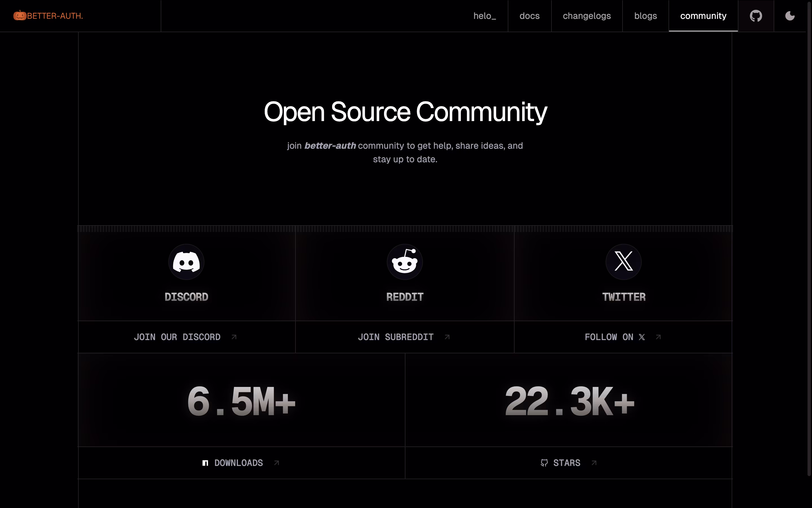Viewport: 812px width, 508px height.
Task: Click the Discord logo icon
Action: pos(186,262)
